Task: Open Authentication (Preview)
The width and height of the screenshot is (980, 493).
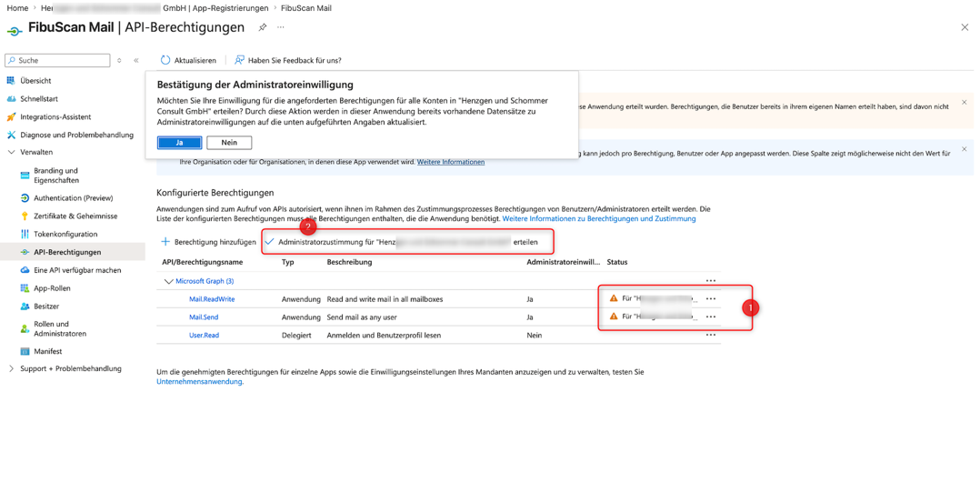Action: pos(73,197)
